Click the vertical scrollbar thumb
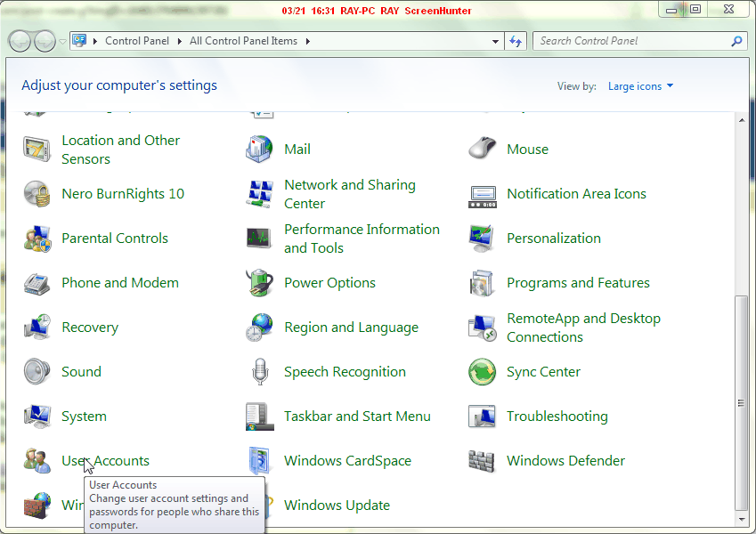The height and width of the screenshot is (534, 756). click(742, 403)
